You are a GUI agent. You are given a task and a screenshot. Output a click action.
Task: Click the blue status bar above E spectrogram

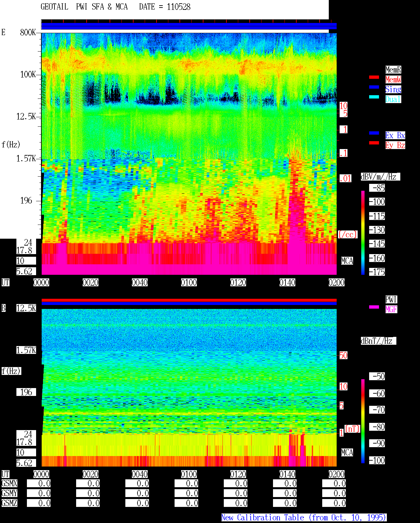tap(189, 26)
